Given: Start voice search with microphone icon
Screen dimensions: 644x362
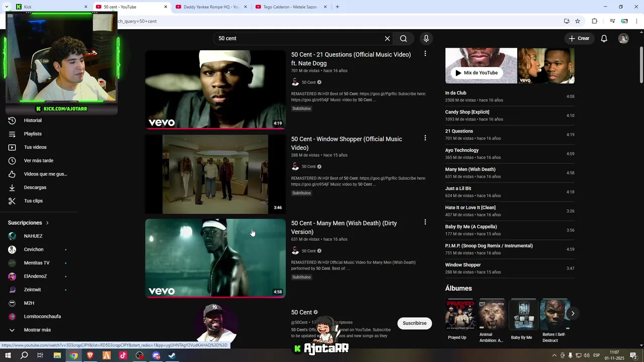Looking at the screenshot, I should click(x=426, y=39).
